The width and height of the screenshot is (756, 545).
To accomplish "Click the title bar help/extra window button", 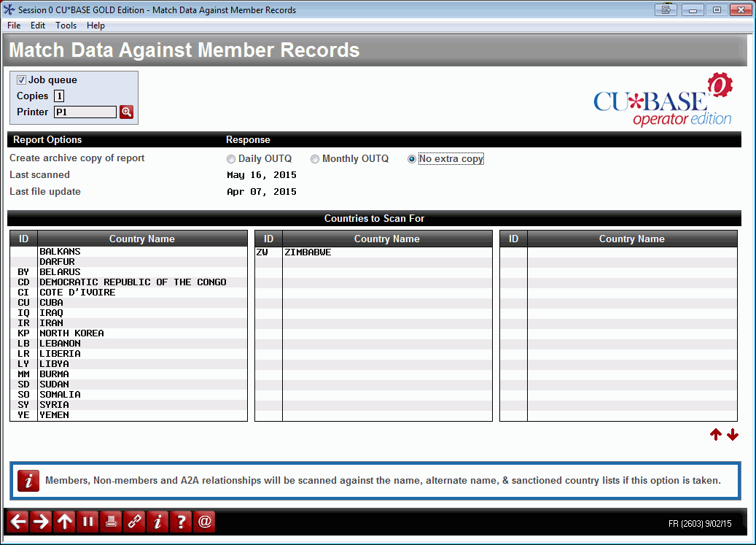I will pyautogui.click(x=666, y=9).
